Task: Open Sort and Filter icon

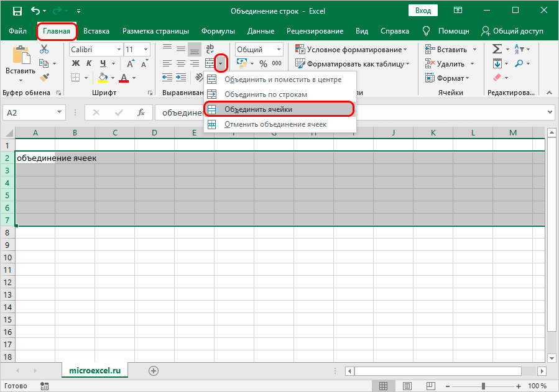Action: [519, 49]
